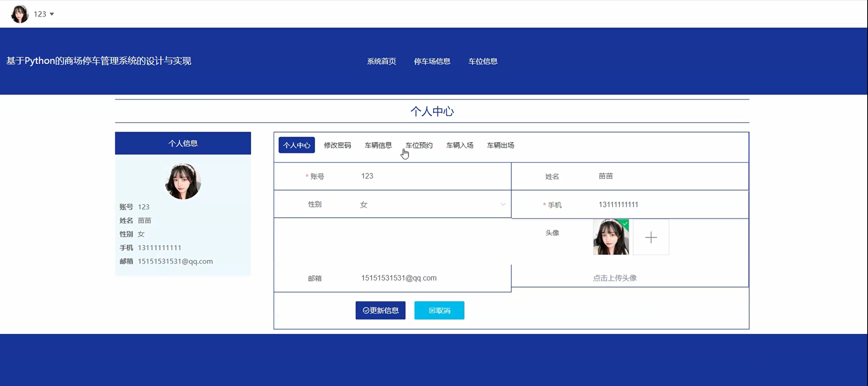868x386 pixels.
Task: Click the X icon inside the 取消 button
Action: pos(432,310)
